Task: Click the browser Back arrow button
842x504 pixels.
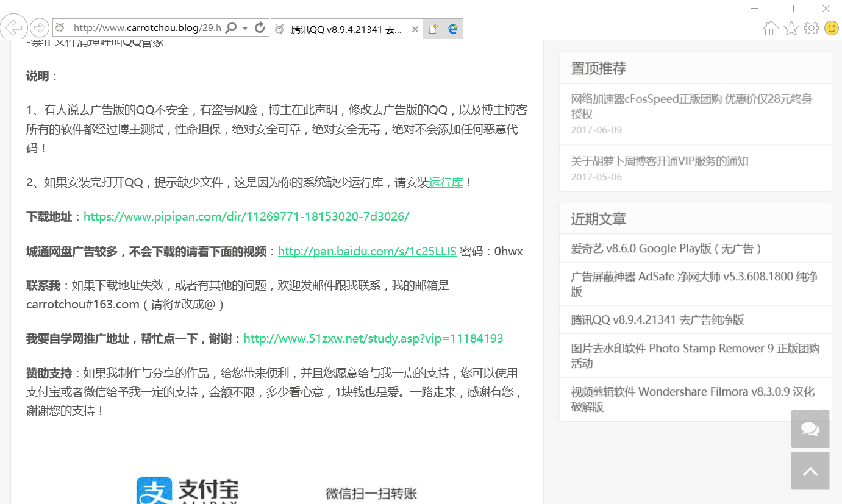Action: (14, 27)
